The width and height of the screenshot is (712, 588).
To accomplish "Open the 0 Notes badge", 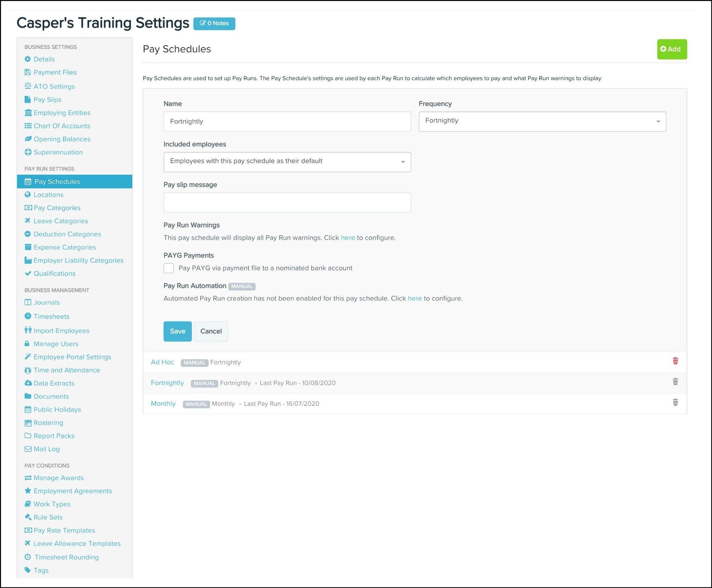I will 214,23.
